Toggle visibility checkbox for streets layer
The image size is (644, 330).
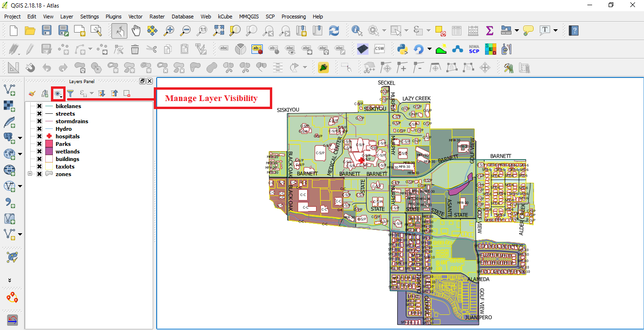[39, 114]
